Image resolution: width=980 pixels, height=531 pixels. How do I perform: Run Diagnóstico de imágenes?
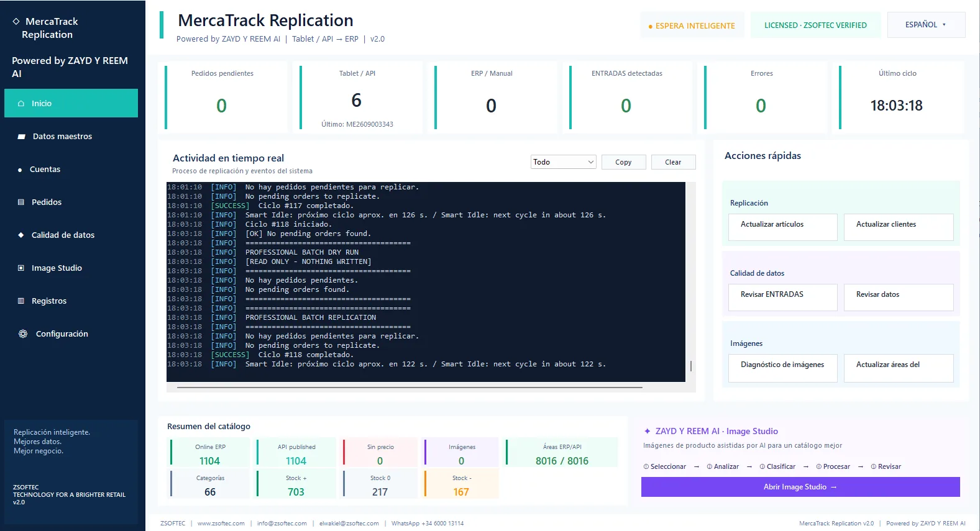click(783, 368)
